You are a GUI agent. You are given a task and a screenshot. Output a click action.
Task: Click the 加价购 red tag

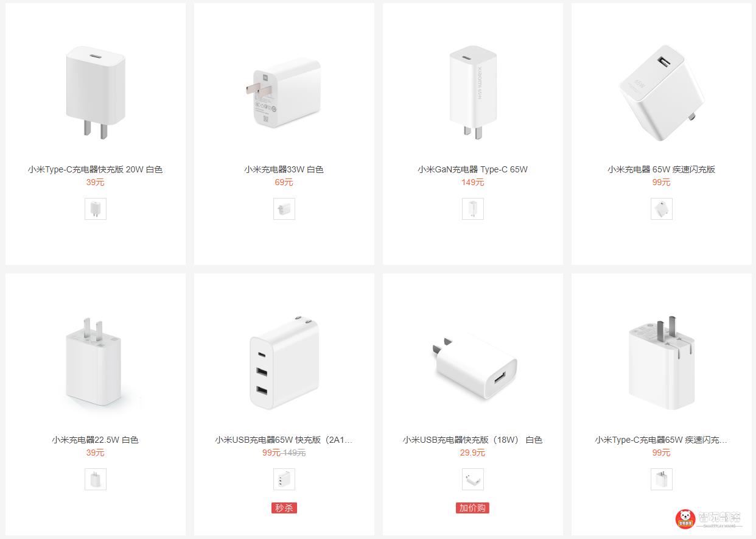[x=473, y=508]
